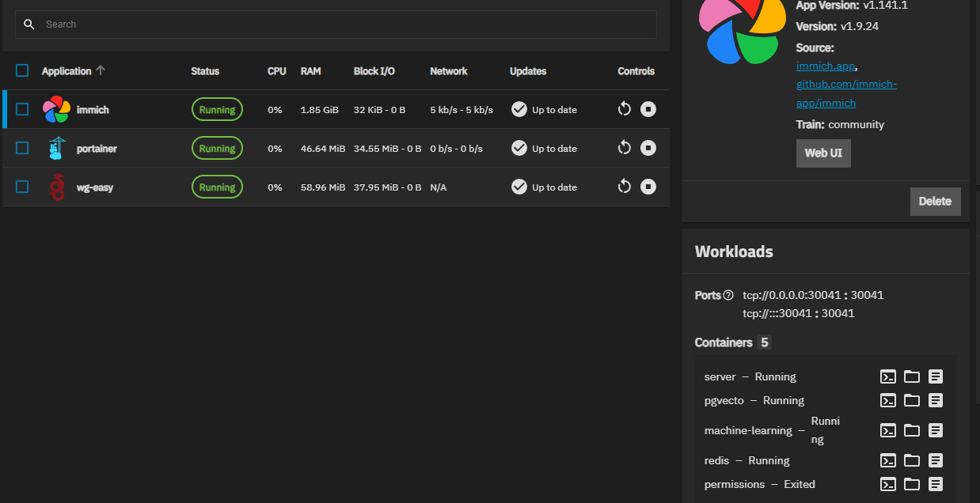This screenshot has width=980, height=503.
Task: Browse volumes of pgvecto container
Action: click(912, 400)
